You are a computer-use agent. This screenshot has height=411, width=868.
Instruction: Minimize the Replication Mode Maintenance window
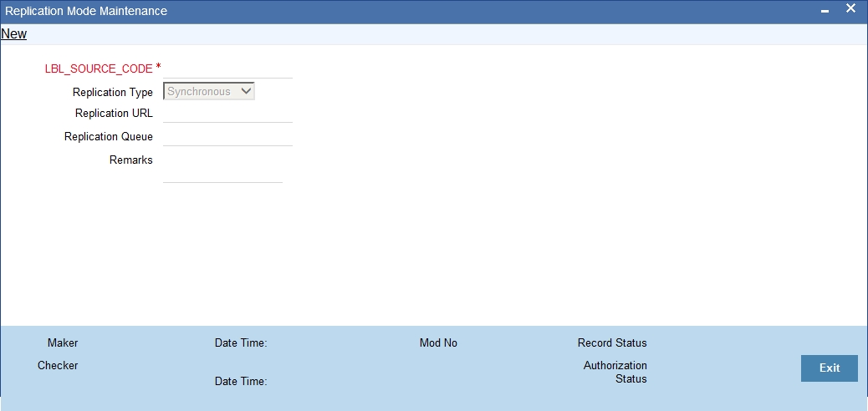click(825, 11)
